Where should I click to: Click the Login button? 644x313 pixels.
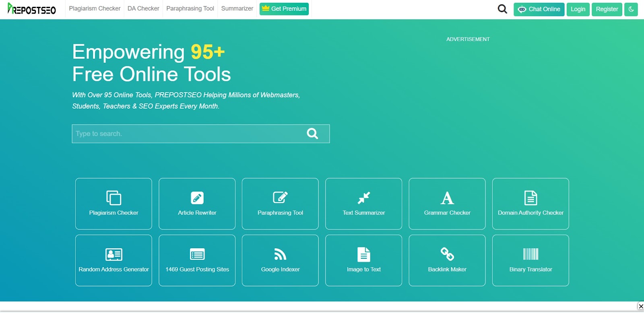[578, 9]
